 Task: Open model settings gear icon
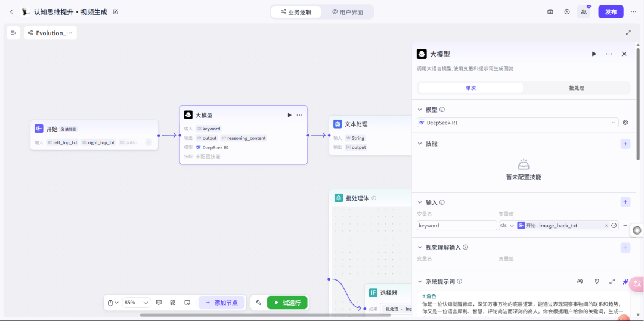coord(626,122)
